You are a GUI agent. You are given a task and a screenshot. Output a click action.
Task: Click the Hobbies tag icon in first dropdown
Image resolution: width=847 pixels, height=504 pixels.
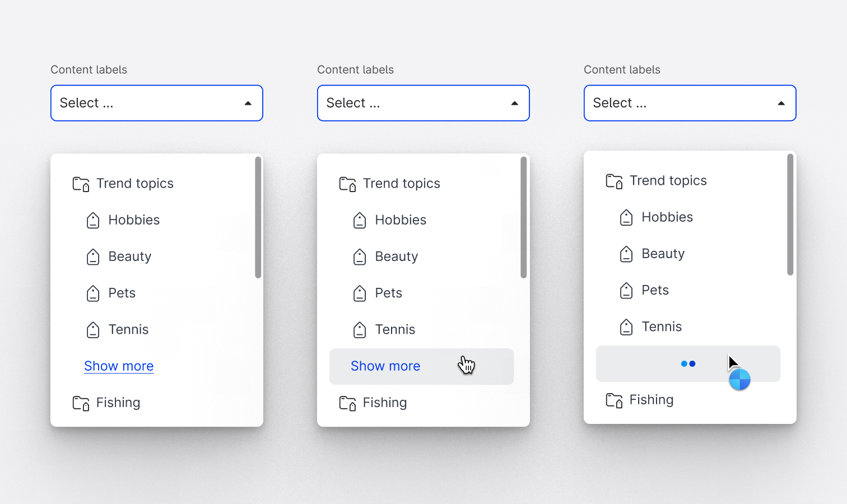(x=93, y=220)
